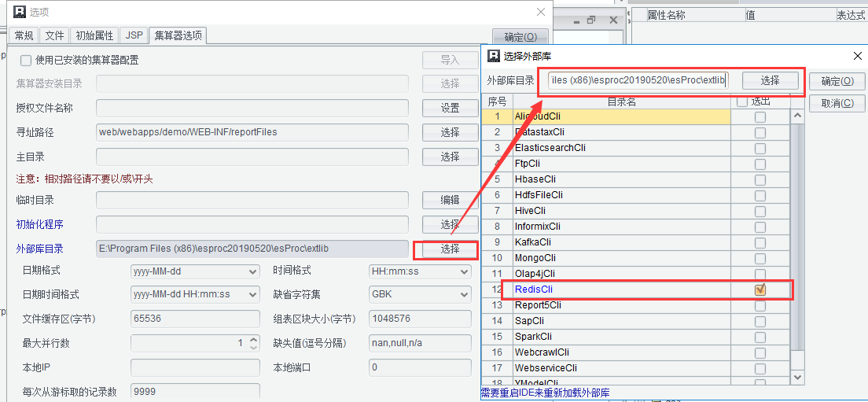This screenshot has height=402, width=868.
Task: Click restore icon of background inner window
Action: pos(591,20)
